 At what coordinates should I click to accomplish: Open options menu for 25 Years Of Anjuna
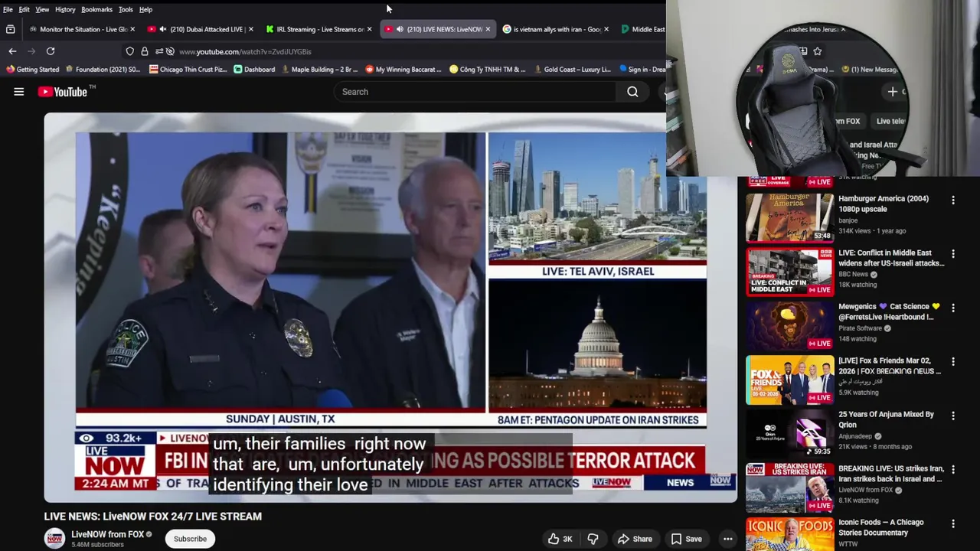click(953, 416)
